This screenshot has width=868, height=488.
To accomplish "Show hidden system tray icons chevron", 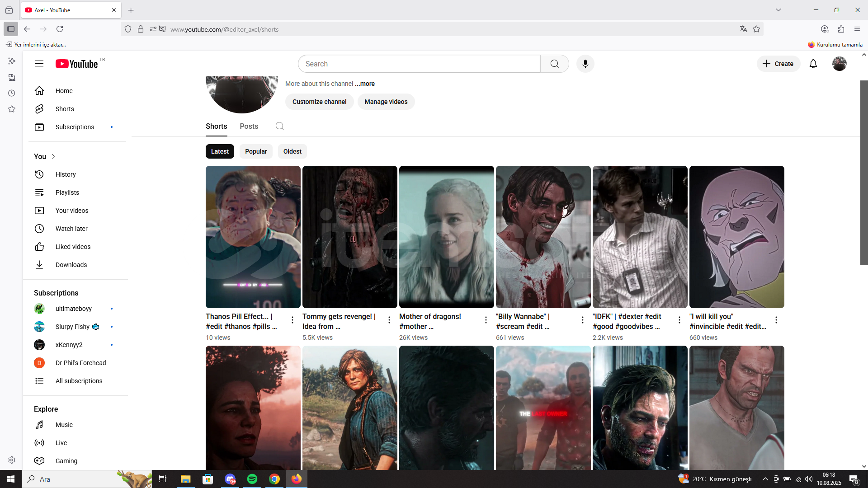I will pyautogui.click(x=765, y=479).
